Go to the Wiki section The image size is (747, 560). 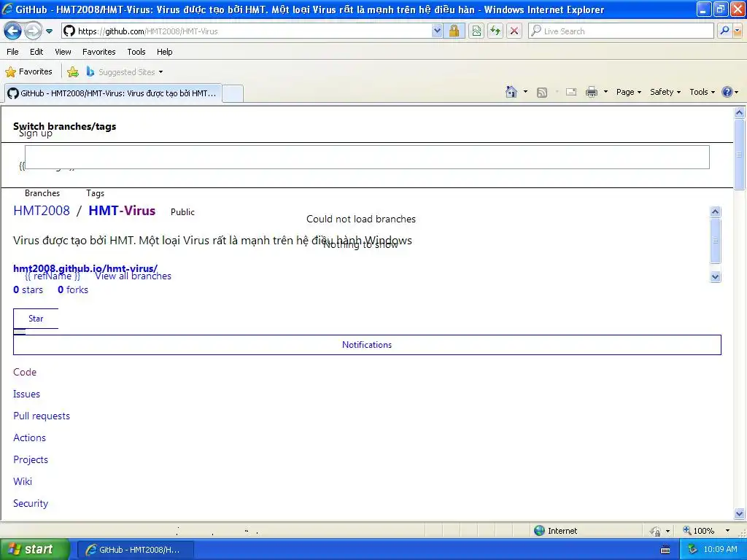(x=23, y=481)
